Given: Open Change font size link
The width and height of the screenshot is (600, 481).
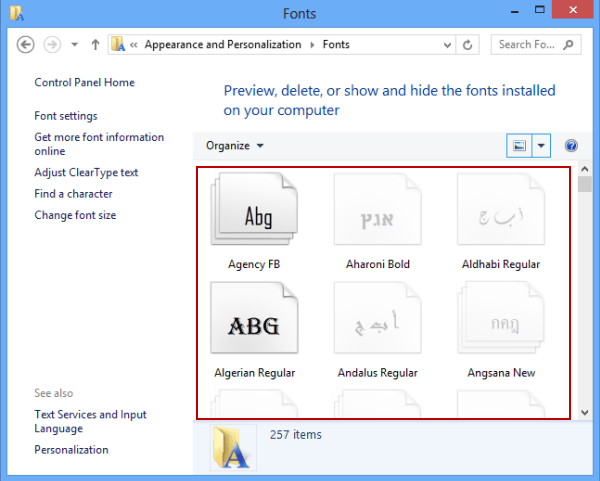Looking at the screenshot, I should (75, 215).
